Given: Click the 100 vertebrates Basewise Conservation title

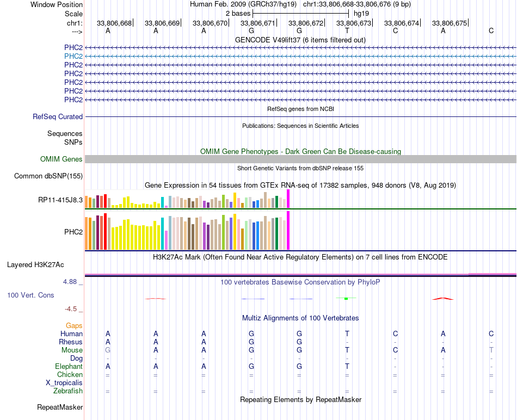Looking at the screenshot, I should [x=300, y=282].
